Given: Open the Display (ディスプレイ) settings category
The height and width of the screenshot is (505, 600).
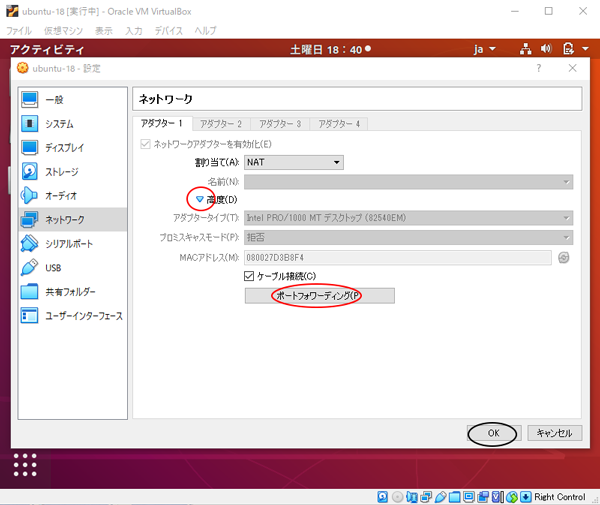Looking at the screenshot, I should click(72, 148).
